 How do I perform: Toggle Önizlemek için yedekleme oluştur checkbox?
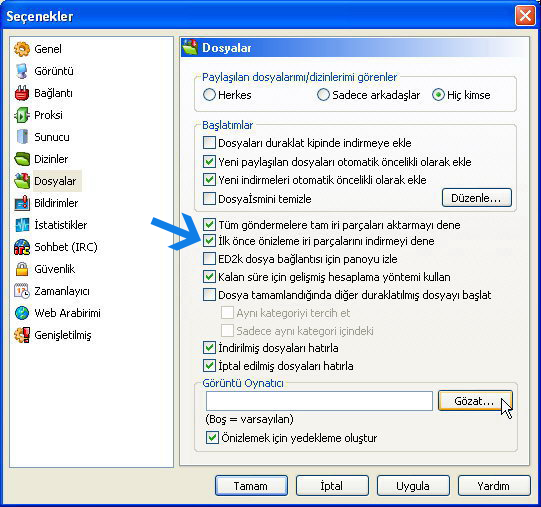pos(212,438)
